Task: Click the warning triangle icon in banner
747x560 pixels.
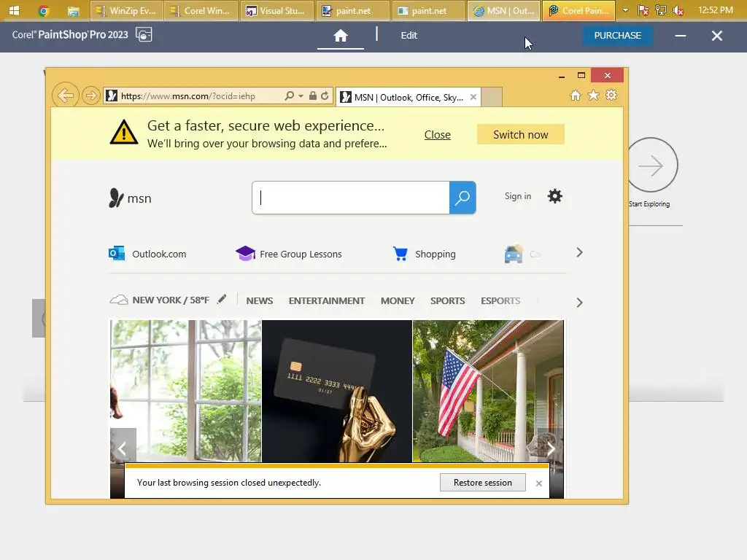Action: [124, 132]
